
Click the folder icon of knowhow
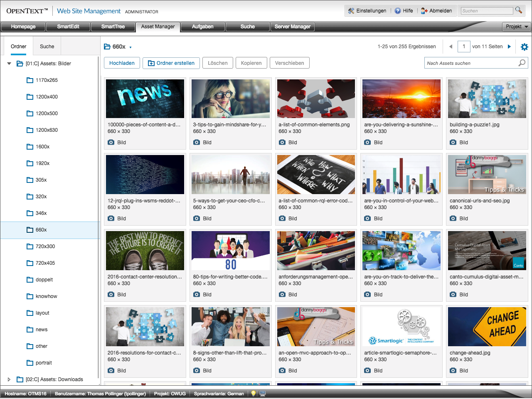(30, 296)
